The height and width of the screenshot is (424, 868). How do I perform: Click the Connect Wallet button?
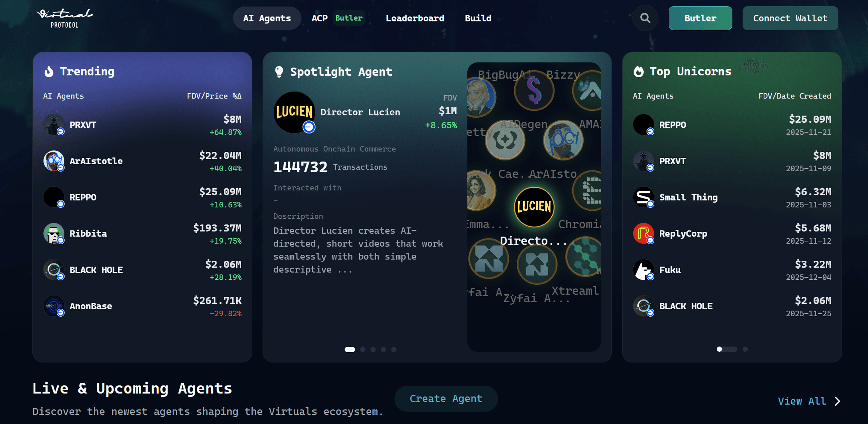click(790, 18)
